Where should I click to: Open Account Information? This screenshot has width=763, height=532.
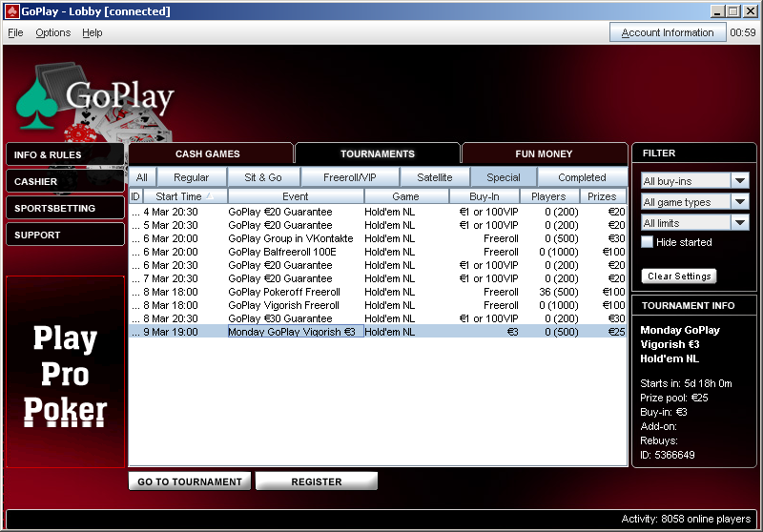pyautogui.click(x=668, y=32)
